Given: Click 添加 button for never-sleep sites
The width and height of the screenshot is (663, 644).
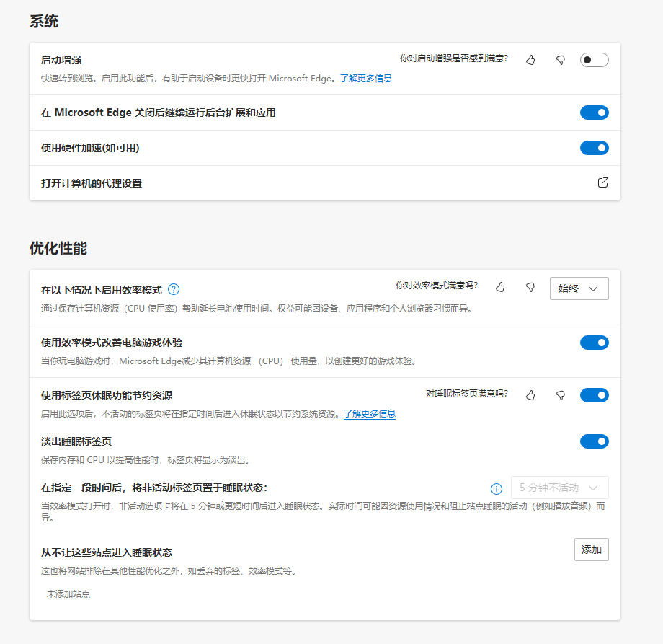Looking at the screenshot, I should [x=591, y=550].
